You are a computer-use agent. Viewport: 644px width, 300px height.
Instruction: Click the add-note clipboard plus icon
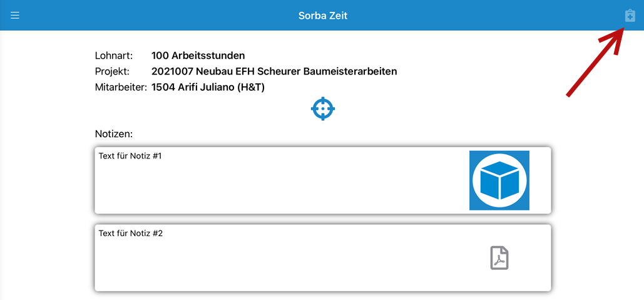tap(630, 15)
